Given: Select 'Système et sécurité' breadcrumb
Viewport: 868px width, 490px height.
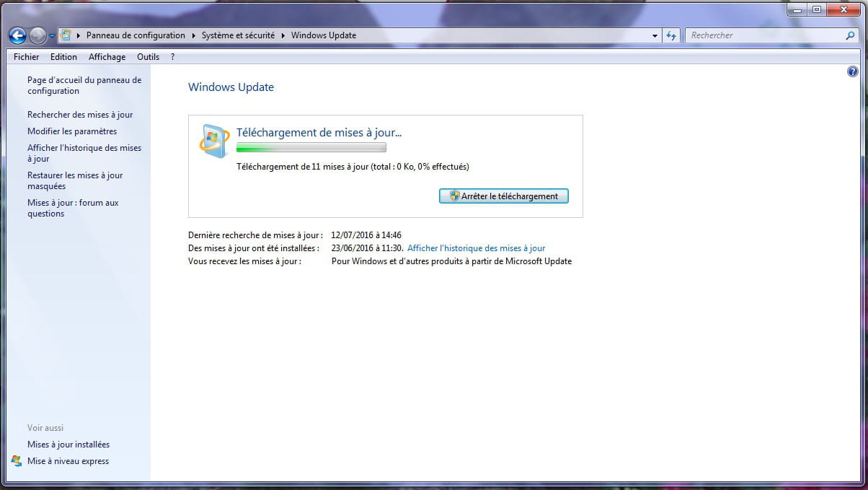Looking at the screenshot, I should (239, 35).
